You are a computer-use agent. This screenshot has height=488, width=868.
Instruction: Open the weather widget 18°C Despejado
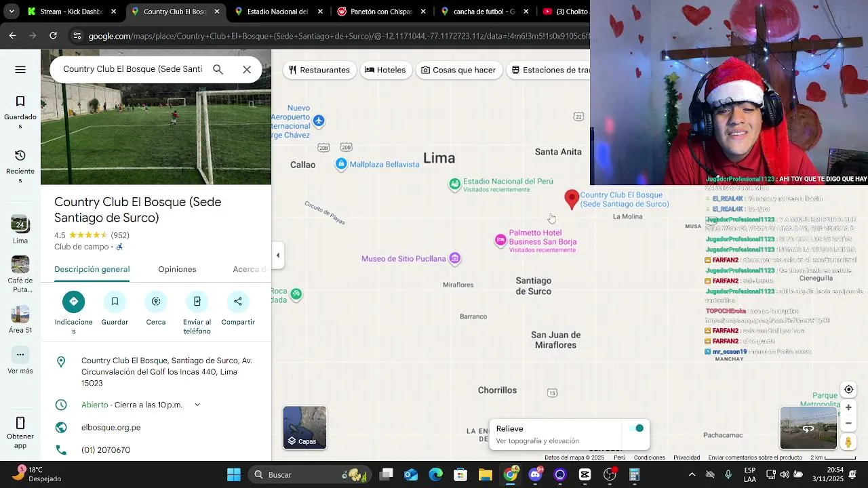37,474
